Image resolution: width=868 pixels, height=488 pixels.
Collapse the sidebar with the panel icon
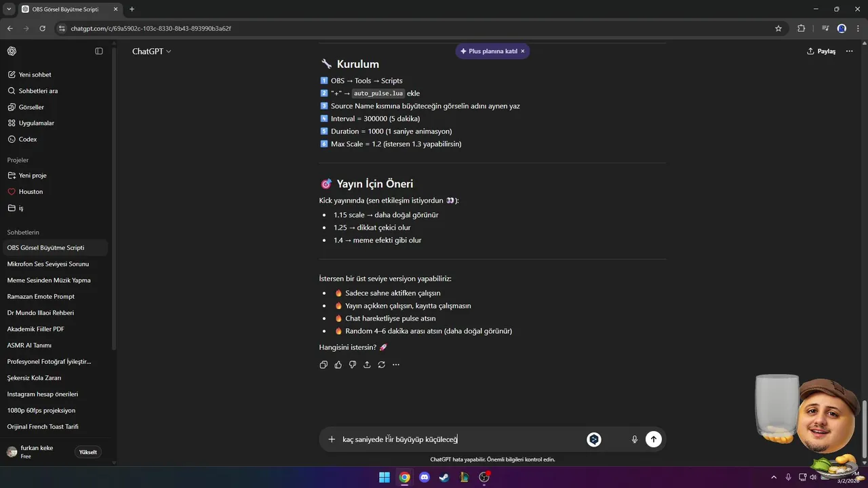(99, 52)
